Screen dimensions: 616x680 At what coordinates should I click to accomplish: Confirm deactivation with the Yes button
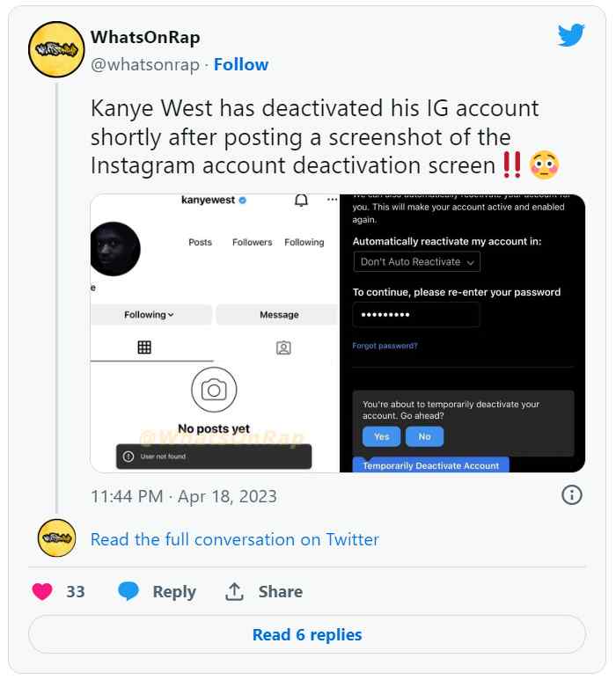click(x=381, y=436)
